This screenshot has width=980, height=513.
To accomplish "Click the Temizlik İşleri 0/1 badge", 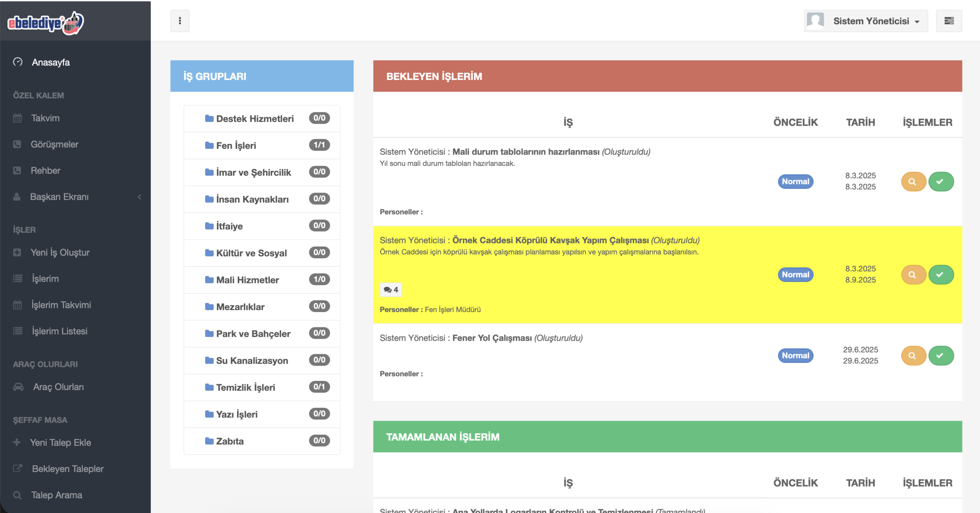I will point(319,387).
